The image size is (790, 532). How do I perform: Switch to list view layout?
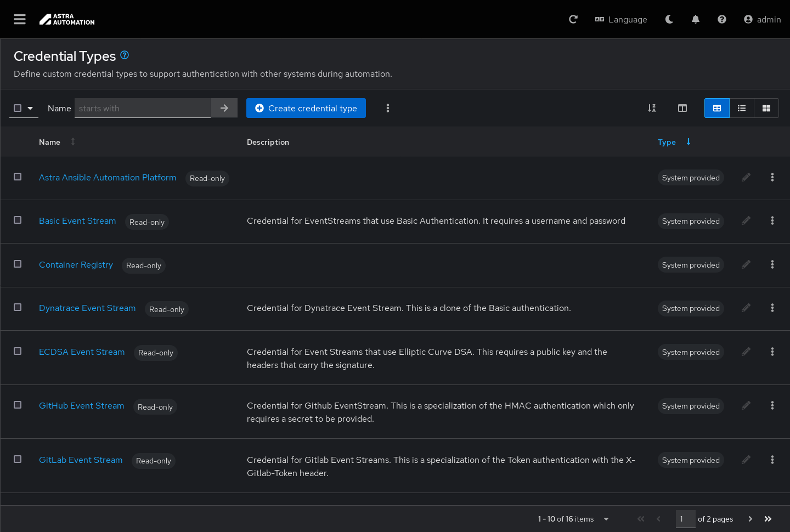coord(742,108)
